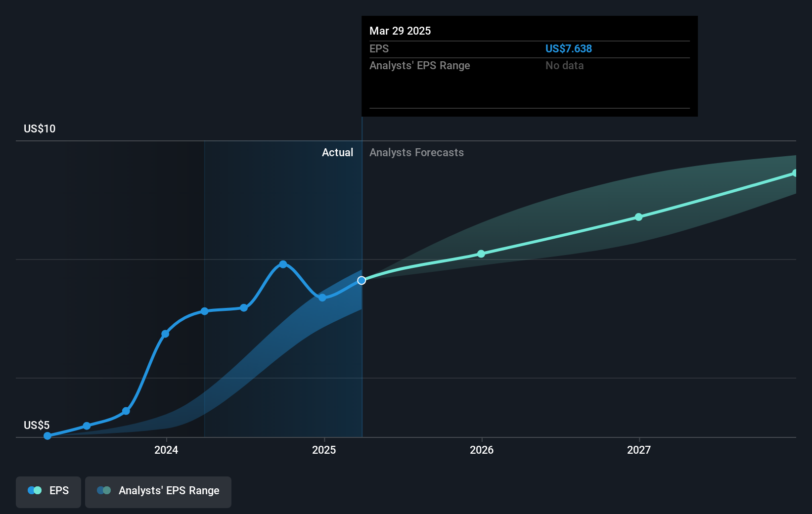Click the 2027 x-axis label
The height and width of the screenshot is (514, 812).
tap(639, 450)
